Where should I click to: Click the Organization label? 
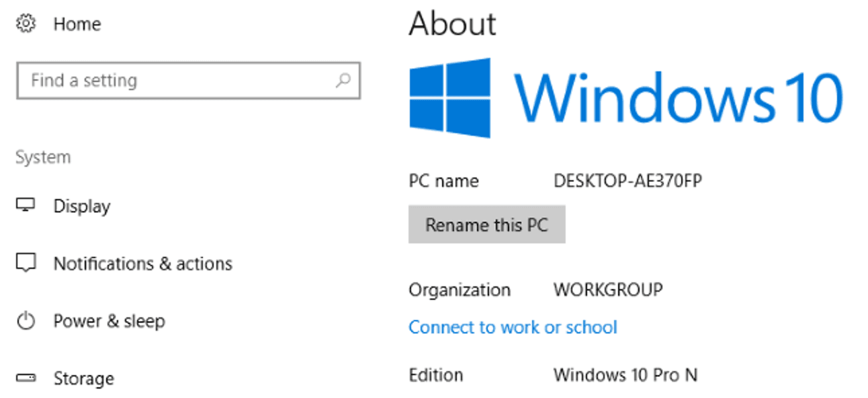[x=460, y=290]
